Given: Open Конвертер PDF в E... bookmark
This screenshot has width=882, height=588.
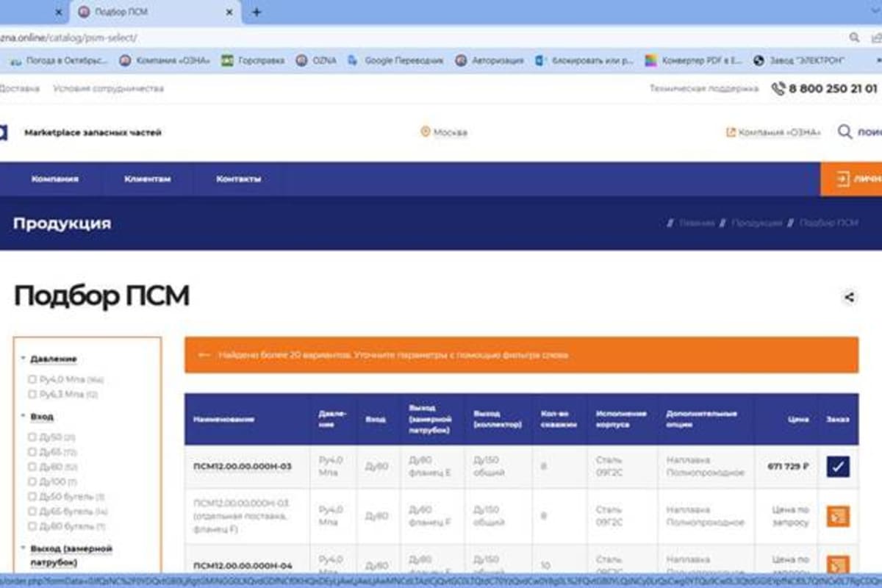Looking at the screenshot, I should tap(694, 61).
